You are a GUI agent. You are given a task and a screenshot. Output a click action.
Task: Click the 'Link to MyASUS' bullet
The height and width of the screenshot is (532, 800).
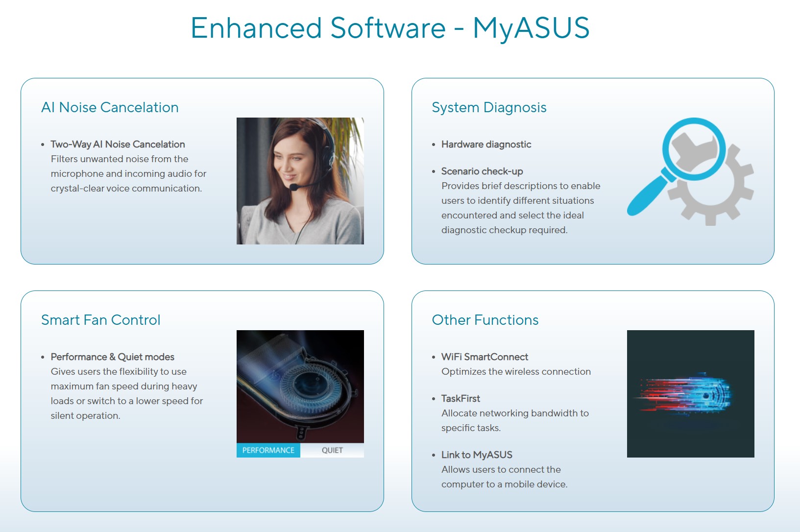[x=477, y=455]
